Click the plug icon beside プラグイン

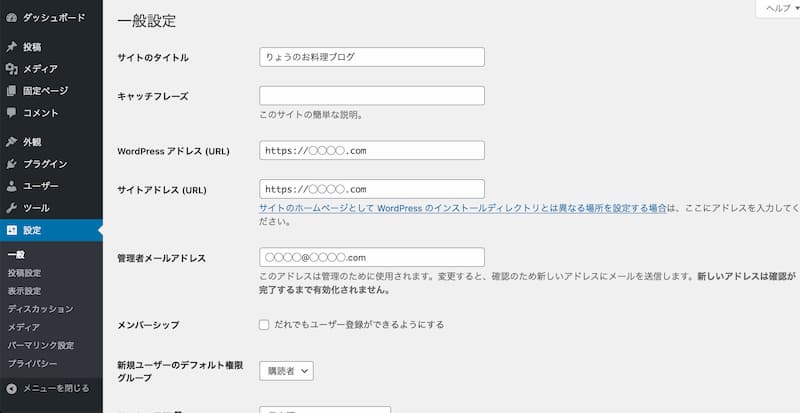point(12,164)
